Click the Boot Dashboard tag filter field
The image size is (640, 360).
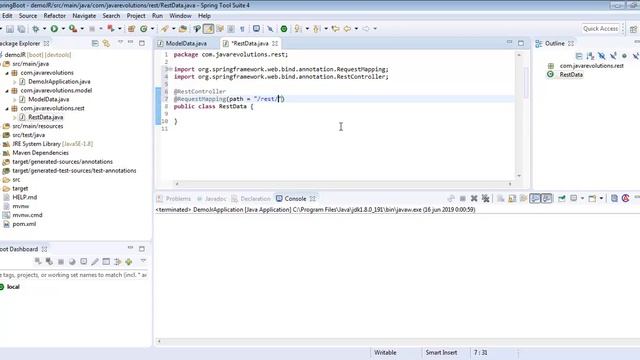(74, 275)
